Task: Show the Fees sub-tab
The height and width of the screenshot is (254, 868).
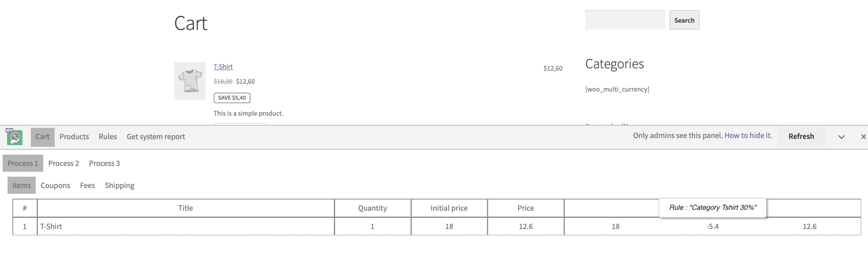Action: [x=87, y=185]
